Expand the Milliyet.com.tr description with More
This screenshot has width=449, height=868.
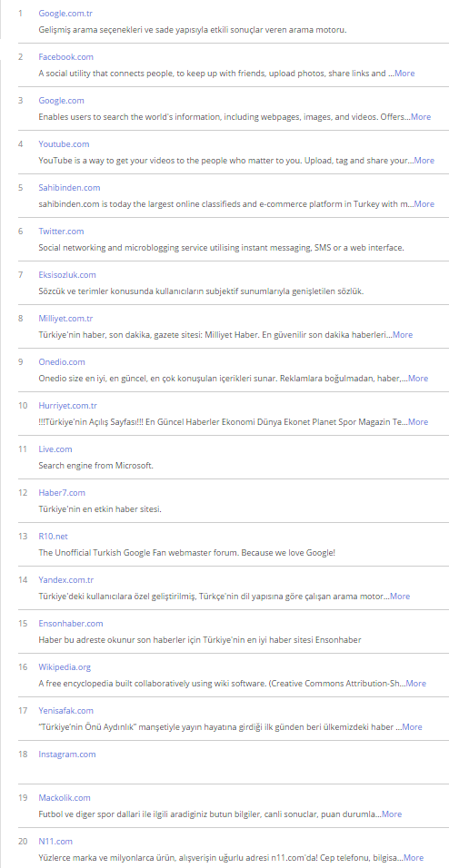403,335
